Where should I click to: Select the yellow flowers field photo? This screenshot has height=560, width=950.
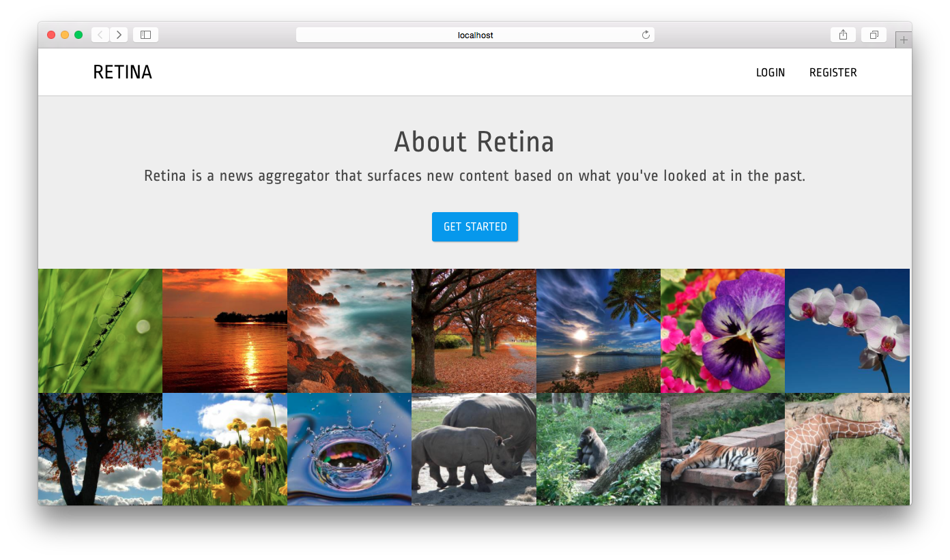225,449
